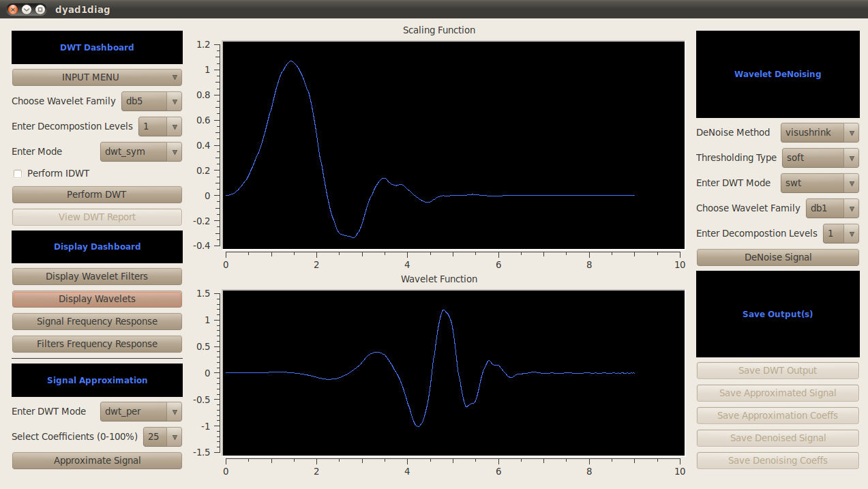The height and width of the screenshot is (489, 868).
Task: Click the "DWT Dashboard" header label
Action: point(97,48)
